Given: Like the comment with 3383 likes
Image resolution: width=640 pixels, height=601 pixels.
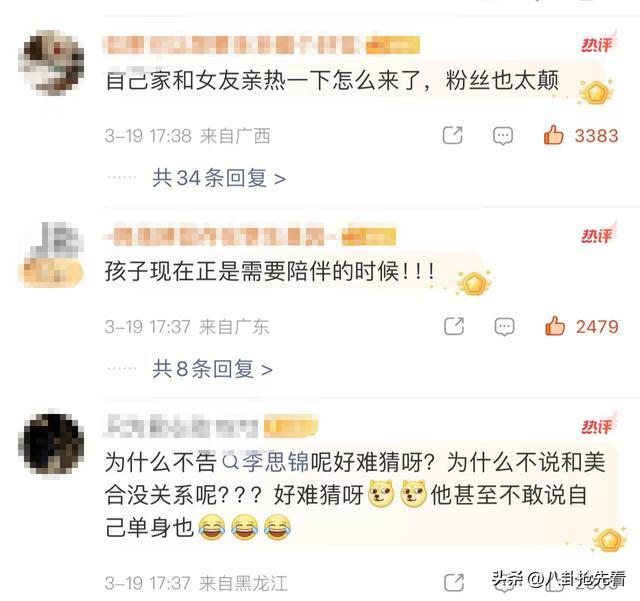Looking at the screenshot, I should pyautogui.click(x=553, y=135).
